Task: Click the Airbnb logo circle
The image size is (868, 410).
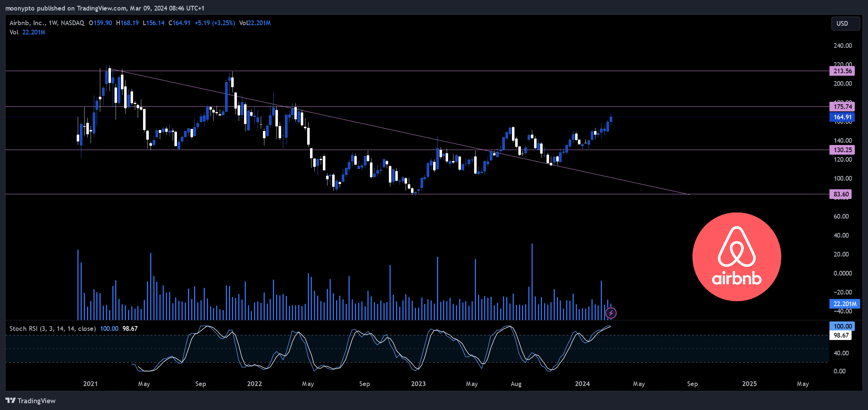Action: (x=737, y=257)
